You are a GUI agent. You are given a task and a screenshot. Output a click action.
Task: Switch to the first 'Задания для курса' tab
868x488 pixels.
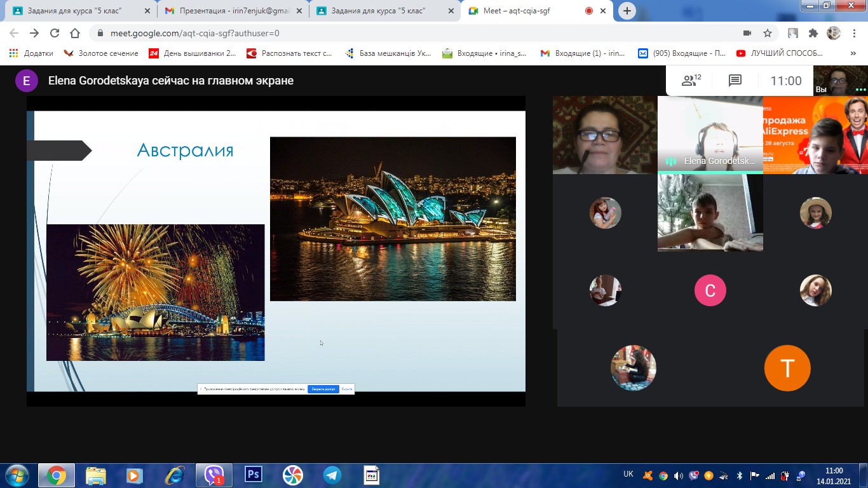75,11
